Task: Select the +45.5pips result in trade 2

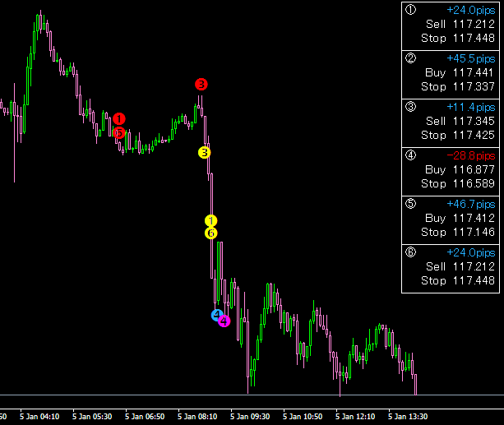Action: (x=471, y=59)
